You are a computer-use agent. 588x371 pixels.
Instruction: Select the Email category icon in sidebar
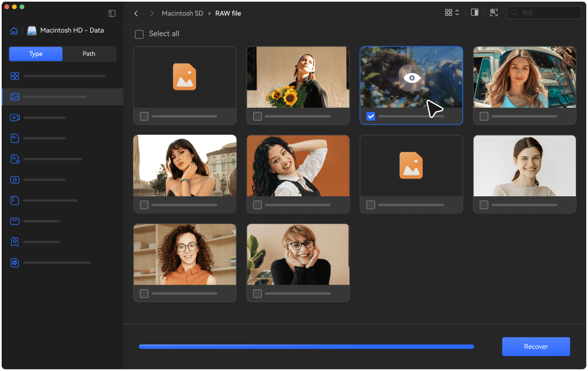point(15,221)
